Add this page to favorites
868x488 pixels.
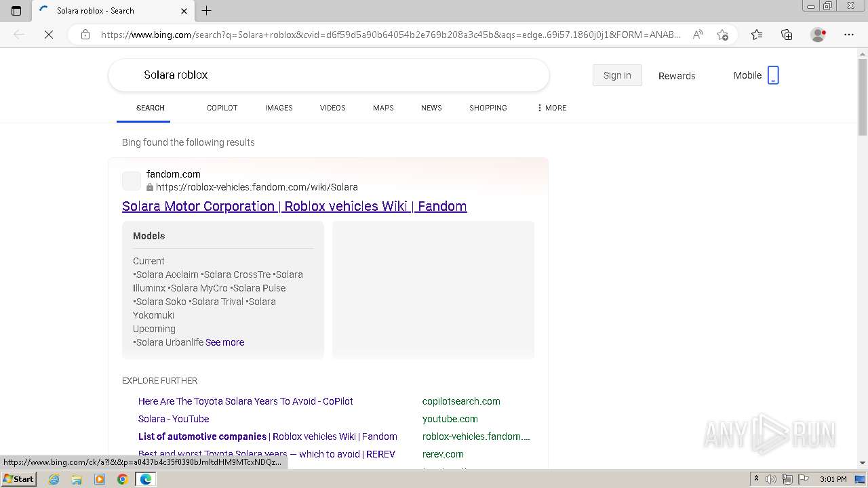722,35
